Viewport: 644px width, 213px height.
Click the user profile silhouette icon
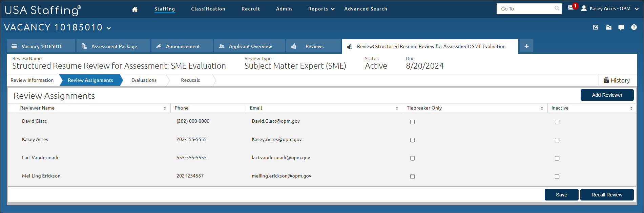pos(584,8)
